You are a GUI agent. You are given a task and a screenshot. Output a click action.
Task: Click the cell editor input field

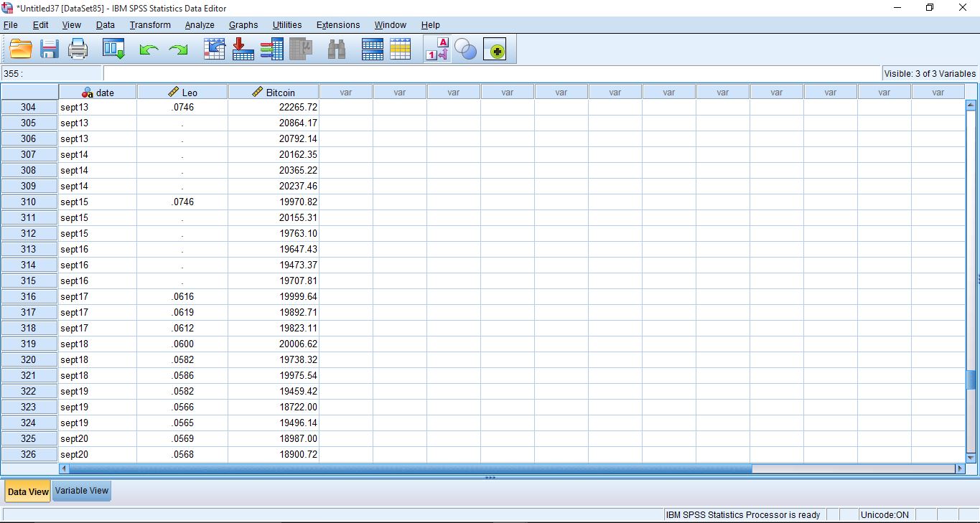(x=492, y=73)
